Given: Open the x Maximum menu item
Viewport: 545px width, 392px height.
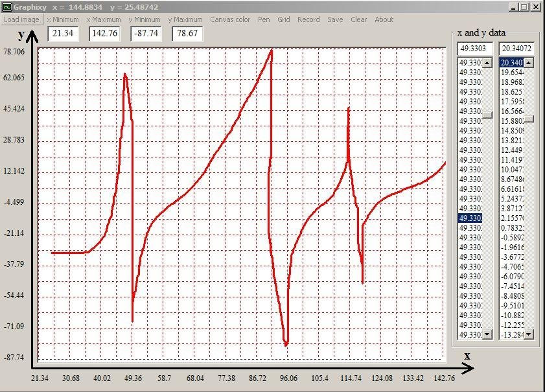Looking at the screenshot, I should click(104, 19).
